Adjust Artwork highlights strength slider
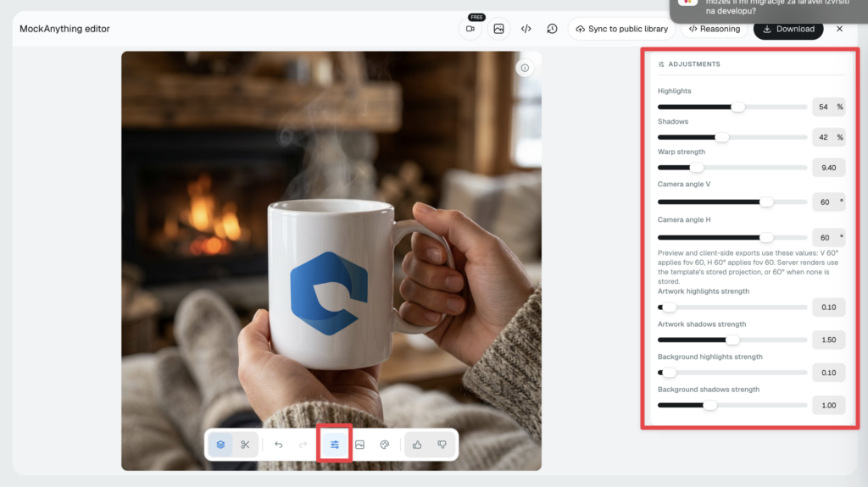Image resolution: width=868 pixels, height=487 pixels. [x=732, y=307]
